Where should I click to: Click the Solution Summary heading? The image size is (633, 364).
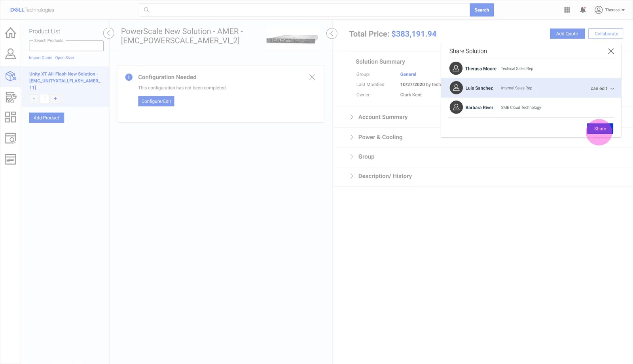click(x=380, y=62)
